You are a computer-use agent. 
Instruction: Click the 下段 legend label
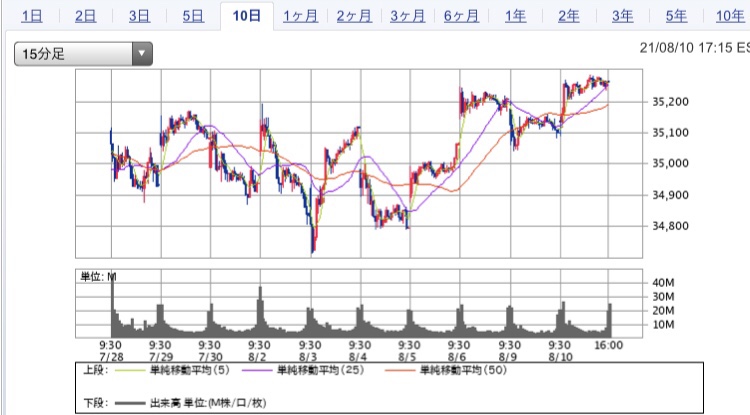click(x=96, y=403)
